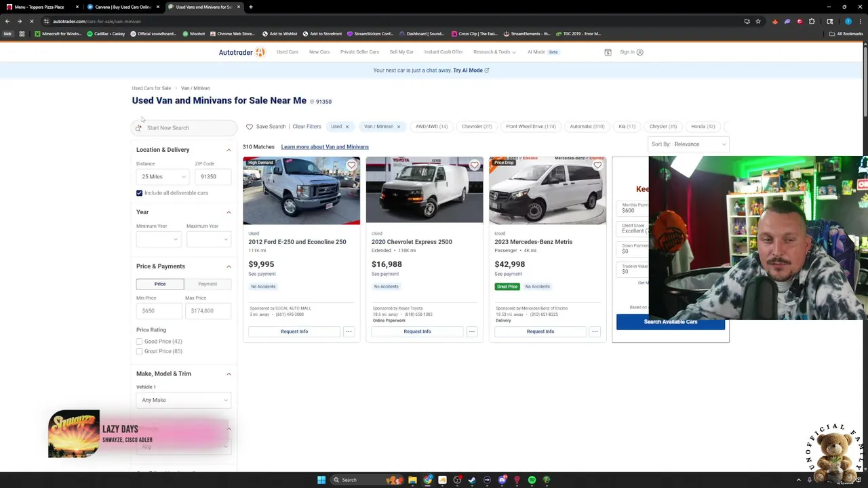
Task: Open Learn more about Van and Minivans
Action: click(325, 147)
